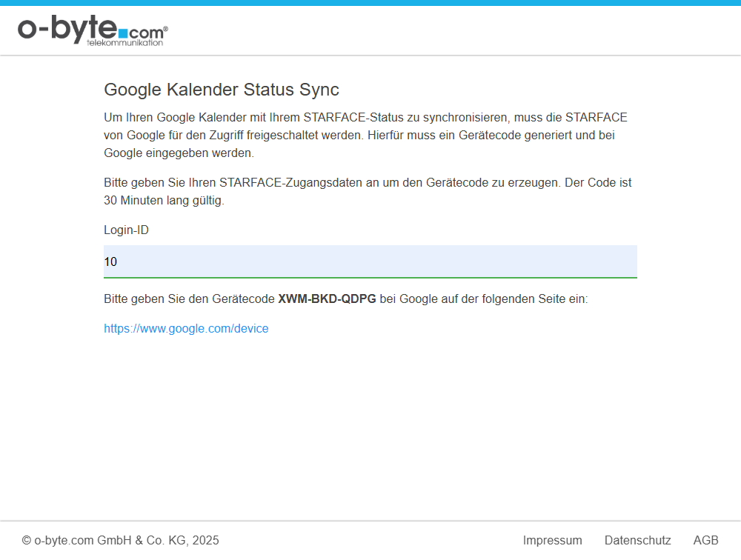Click the copyright o-byte.com GmbH text
The height and width of the screenshot is (560, 741).
pos(121,541)
